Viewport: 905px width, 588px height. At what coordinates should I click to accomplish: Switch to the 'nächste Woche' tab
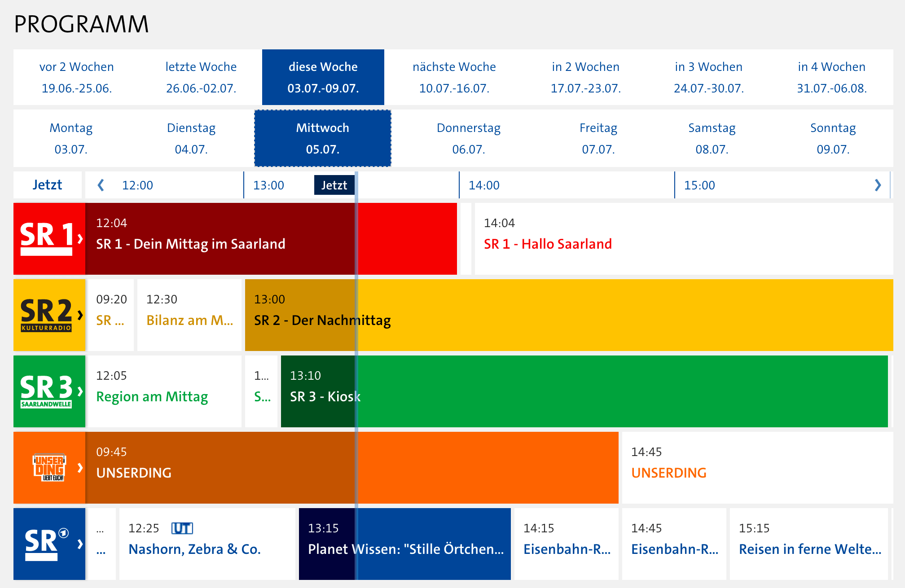coord(454,77)
